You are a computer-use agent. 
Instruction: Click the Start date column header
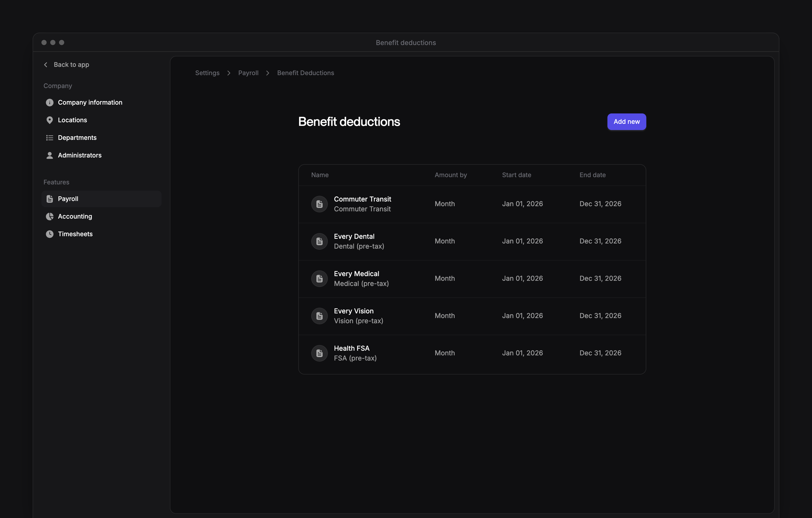[516, 175]
